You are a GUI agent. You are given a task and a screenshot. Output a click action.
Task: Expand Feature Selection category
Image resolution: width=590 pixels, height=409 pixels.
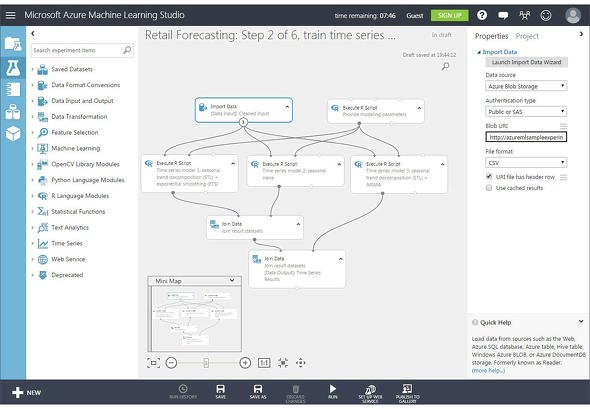click(32, 132)
